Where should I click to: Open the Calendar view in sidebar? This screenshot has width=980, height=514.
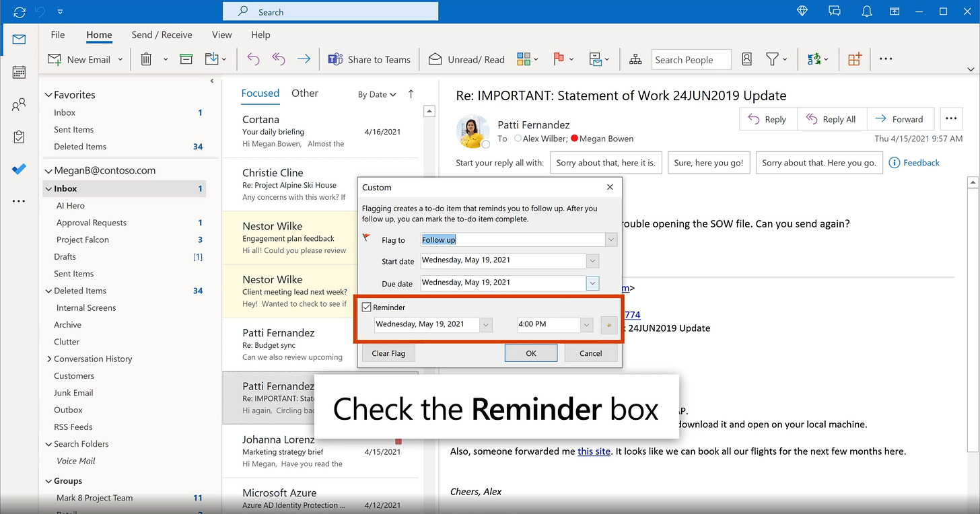[x=19, y=72]
